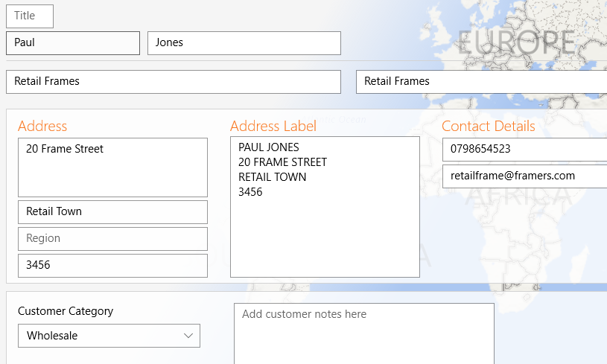Image resolution: width=607 pixels, height=364 pixels.
Task: Edit the street address box with 20 Frame Street
Action: [112, 167]
